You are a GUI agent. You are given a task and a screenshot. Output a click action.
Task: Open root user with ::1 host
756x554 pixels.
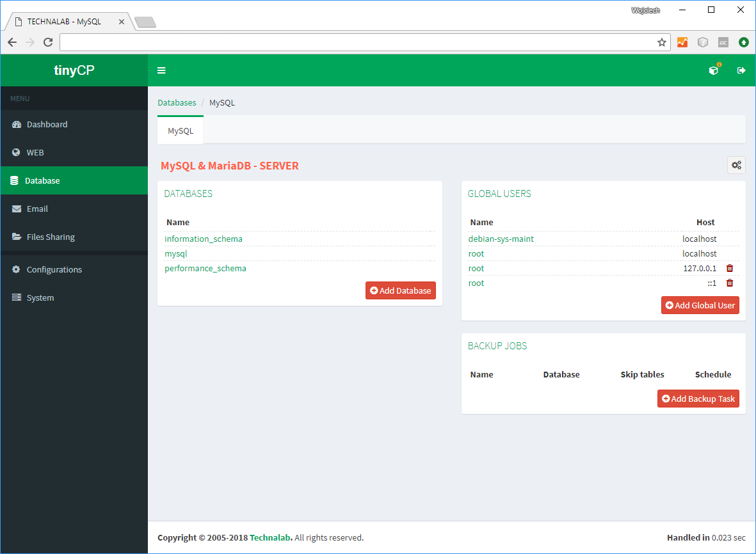(x=476, y=283)
